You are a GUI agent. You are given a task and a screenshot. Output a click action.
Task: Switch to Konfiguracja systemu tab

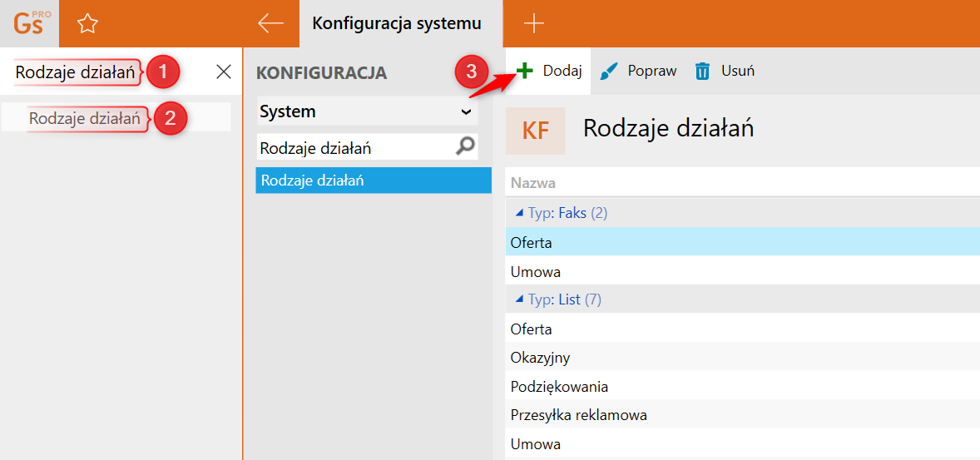396,23
